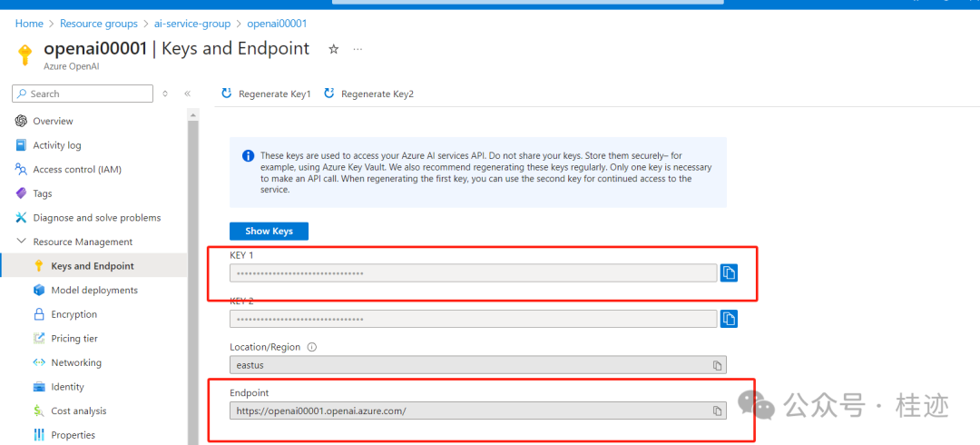Open Encryption settings
The width and height of the screenshot is (980, 445).
pos(73,314)
